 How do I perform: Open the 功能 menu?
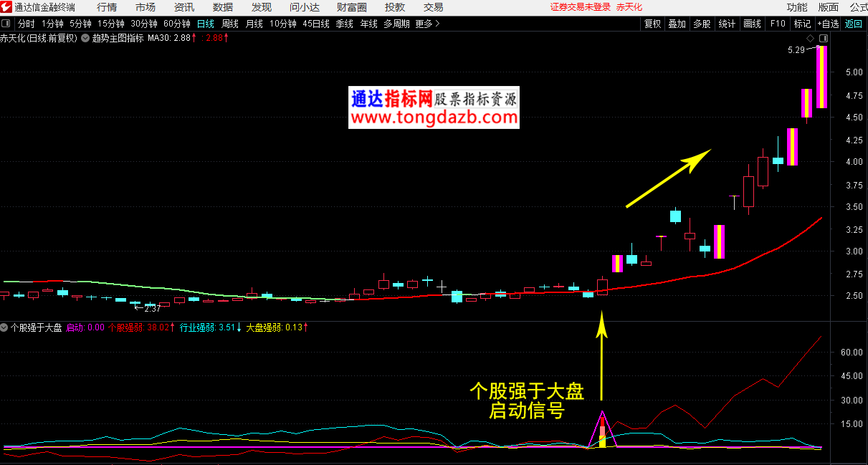click(x=797, y=7)
